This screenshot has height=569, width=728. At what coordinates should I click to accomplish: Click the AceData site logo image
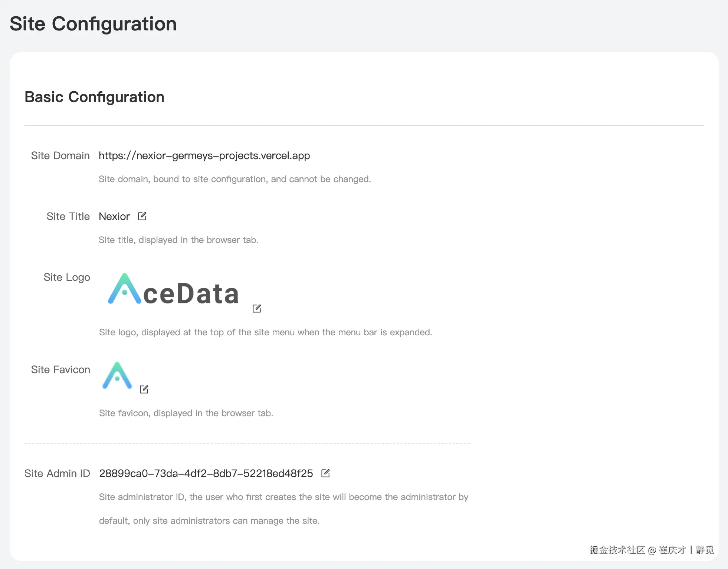point(173,290)
